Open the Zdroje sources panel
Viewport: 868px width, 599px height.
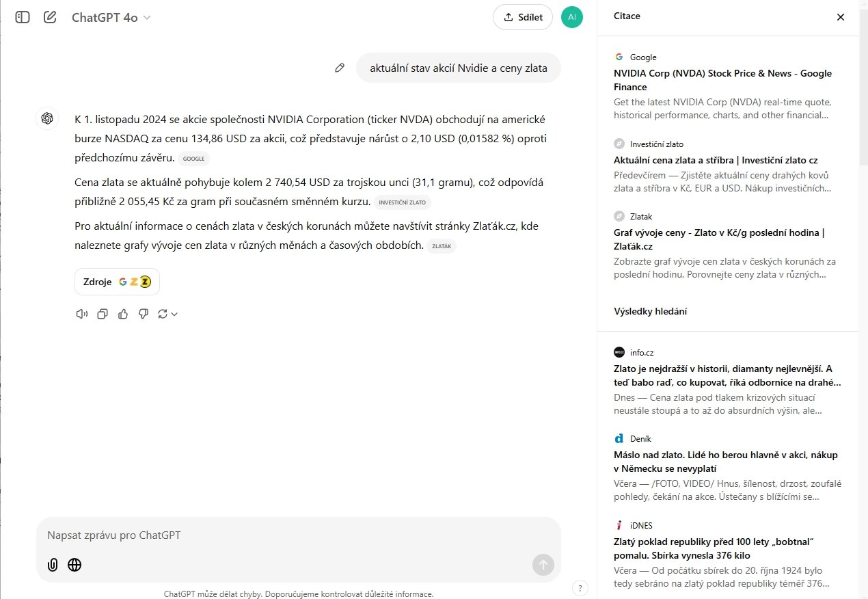point(117,281)
